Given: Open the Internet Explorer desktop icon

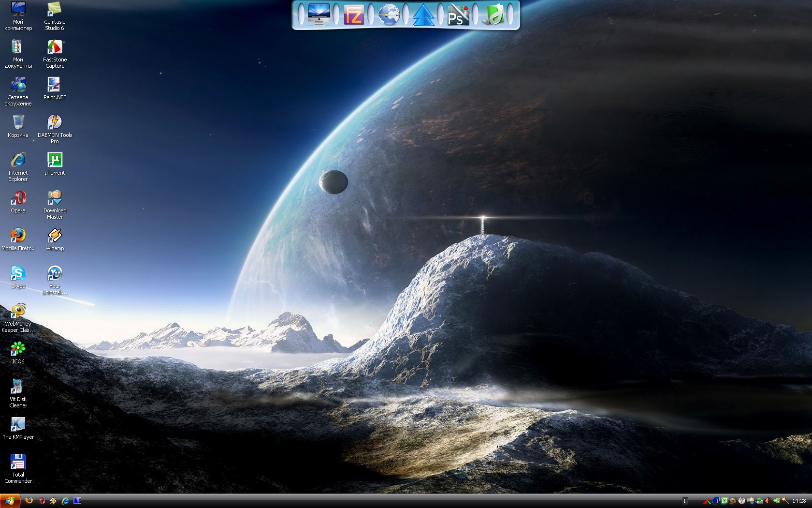Looking at the screenshot, I should [18, 167].
